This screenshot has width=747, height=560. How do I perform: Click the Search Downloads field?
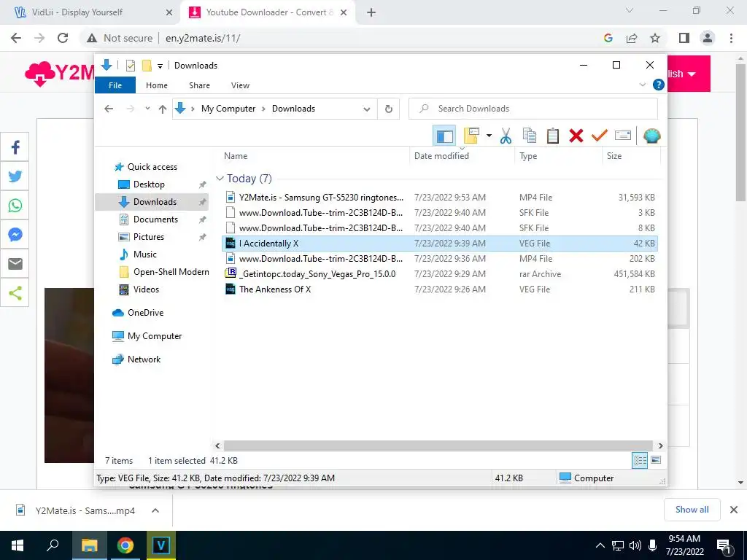533,109
